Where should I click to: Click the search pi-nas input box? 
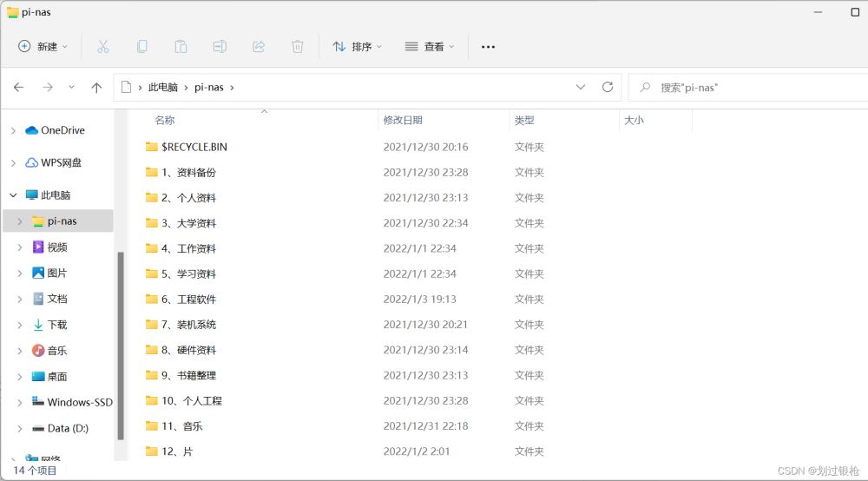(746, 88)
